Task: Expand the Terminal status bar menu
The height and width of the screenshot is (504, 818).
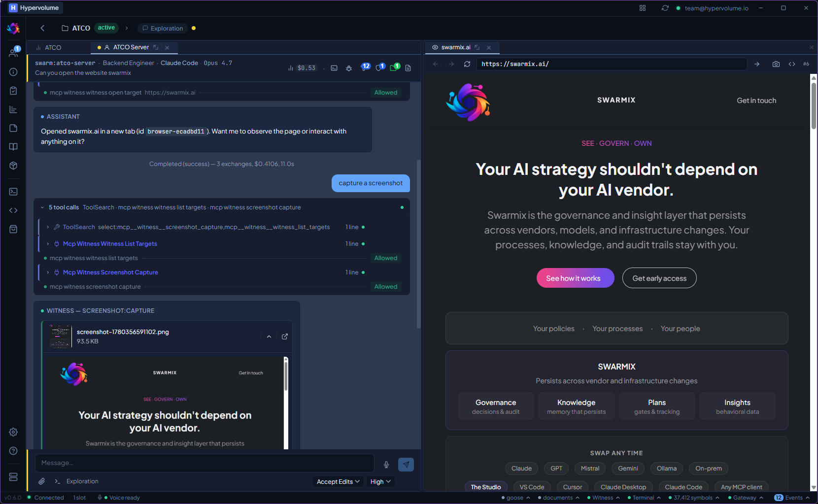Action: [644, 498]
